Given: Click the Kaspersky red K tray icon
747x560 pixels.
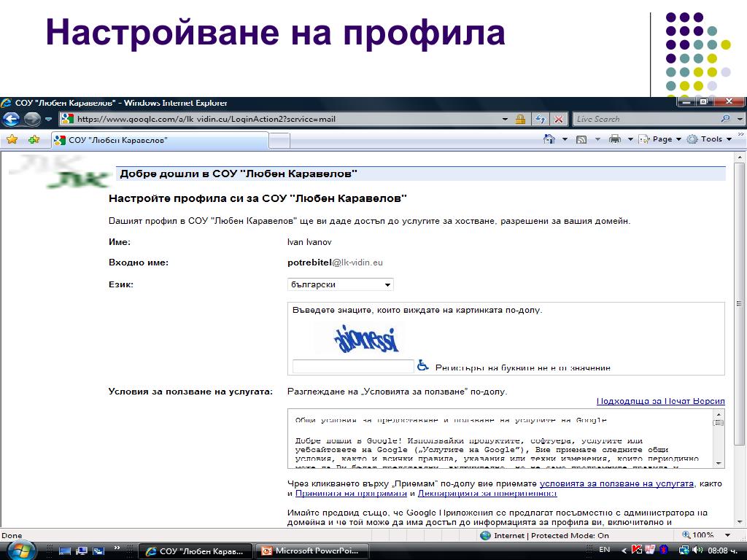Looking at the screenshot, I should (x=637, y=550).
